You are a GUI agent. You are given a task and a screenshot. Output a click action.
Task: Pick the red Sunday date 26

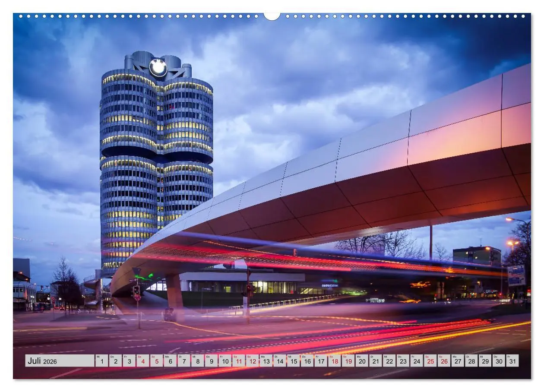tap(444, 361)
